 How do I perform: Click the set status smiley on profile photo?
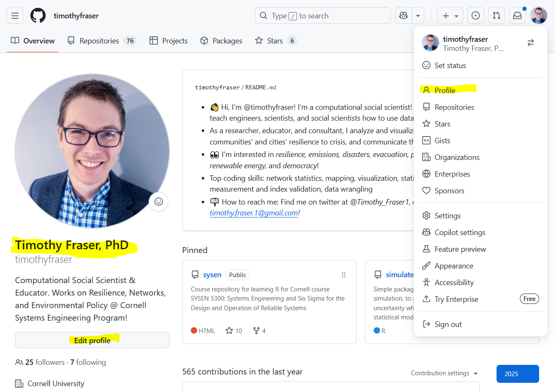click(159, 202)
